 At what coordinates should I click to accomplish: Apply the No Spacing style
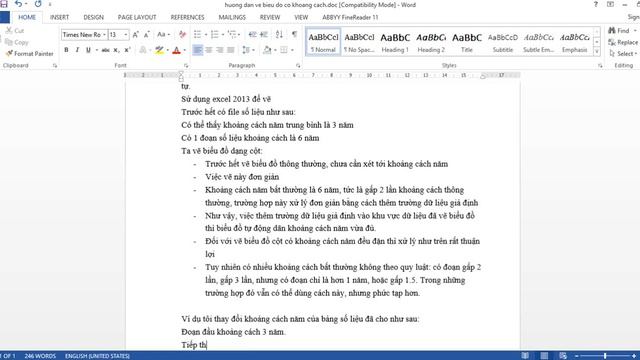359,42
